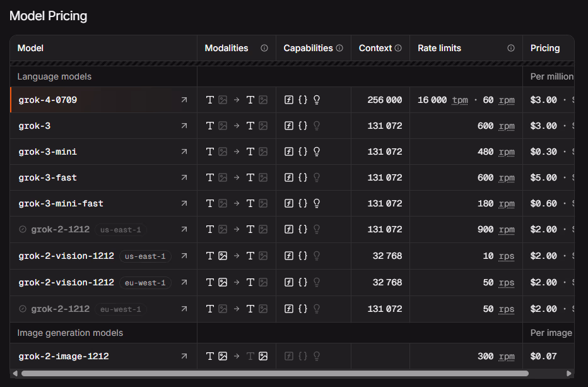Click the horizontal scrollbar thumb under the table
The width and height of the screenshot is (588, 387).
click(275, 374)
